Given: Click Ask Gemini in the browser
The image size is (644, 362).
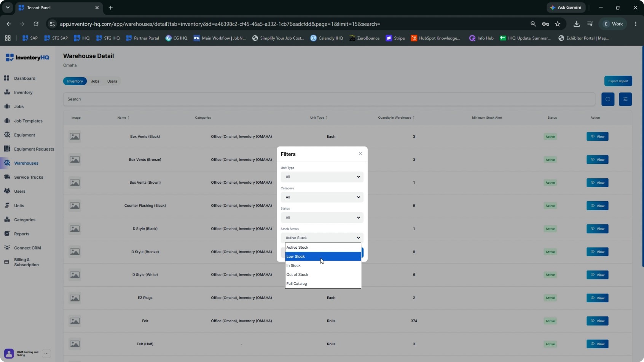Looking at the screenshot, I should pos(566,8).
